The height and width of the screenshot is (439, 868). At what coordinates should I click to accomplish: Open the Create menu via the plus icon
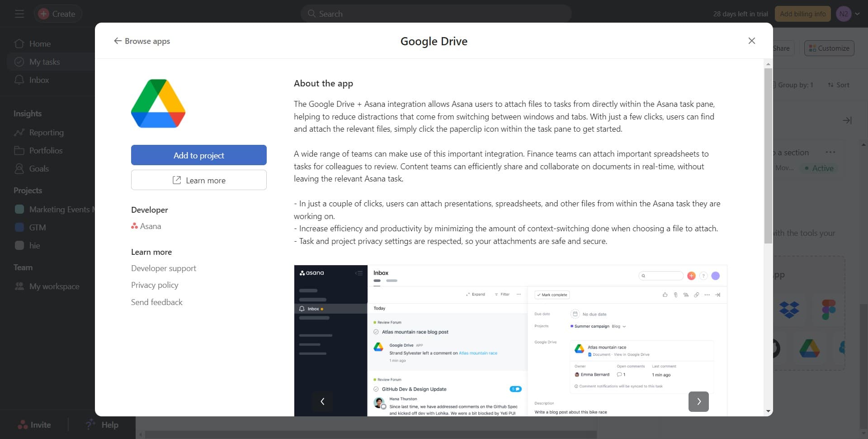point(43,14)
